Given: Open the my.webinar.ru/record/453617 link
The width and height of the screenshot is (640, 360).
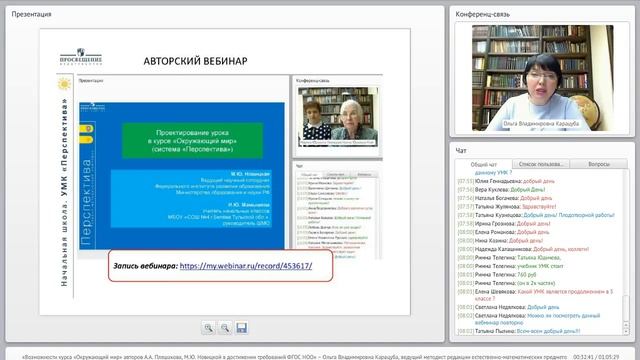Looking at the screenshot, I should pyautogui.click(x=246, y=266).
